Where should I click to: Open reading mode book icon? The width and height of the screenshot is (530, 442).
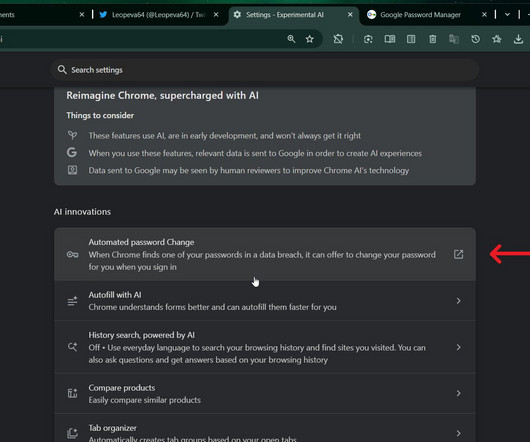pos(390,39)
